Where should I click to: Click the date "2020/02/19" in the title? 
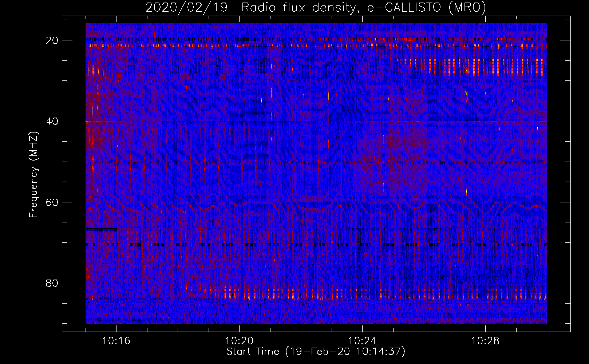186,7
